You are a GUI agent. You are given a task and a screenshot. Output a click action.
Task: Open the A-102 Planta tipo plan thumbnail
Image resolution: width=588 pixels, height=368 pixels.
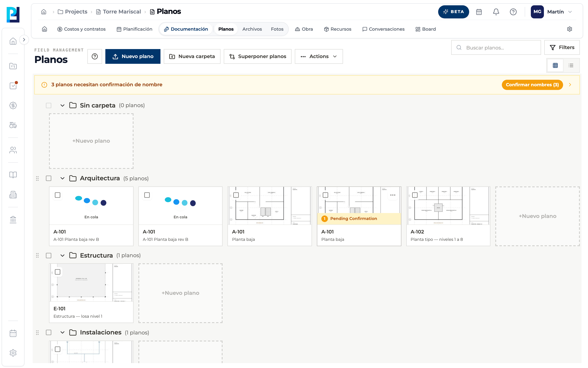pos(448,206)
